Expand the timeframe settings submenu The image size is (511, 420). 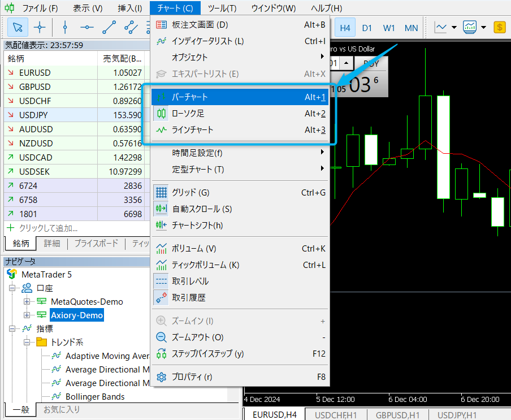click(240, 153)
